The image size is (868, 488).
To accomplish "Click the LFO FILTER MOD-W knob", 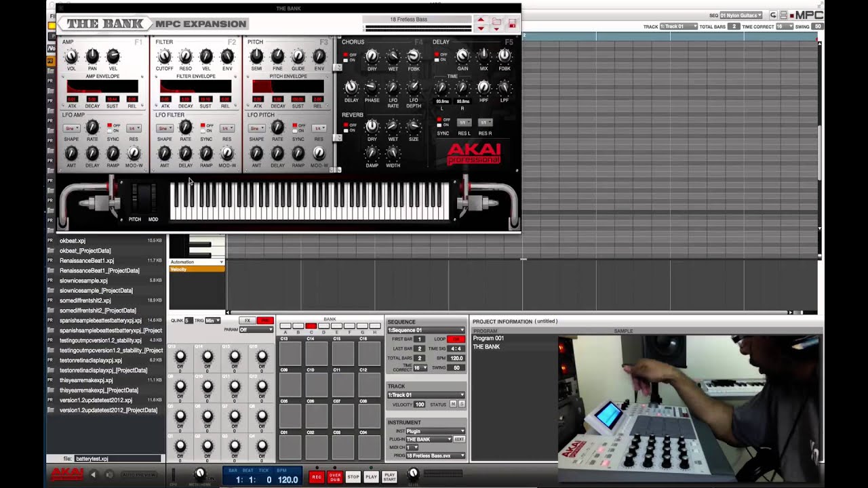I will [227, 154].
